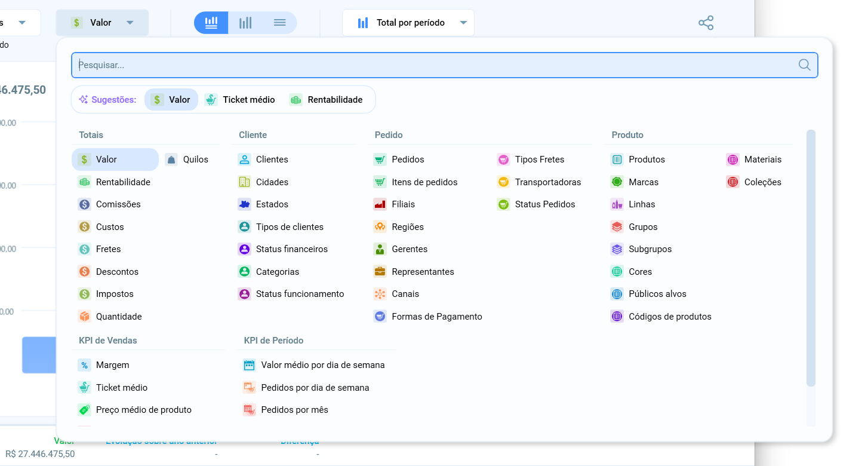Click the Filiais chart icon
This screenshot has width=868, height=466.
[380, 204]
